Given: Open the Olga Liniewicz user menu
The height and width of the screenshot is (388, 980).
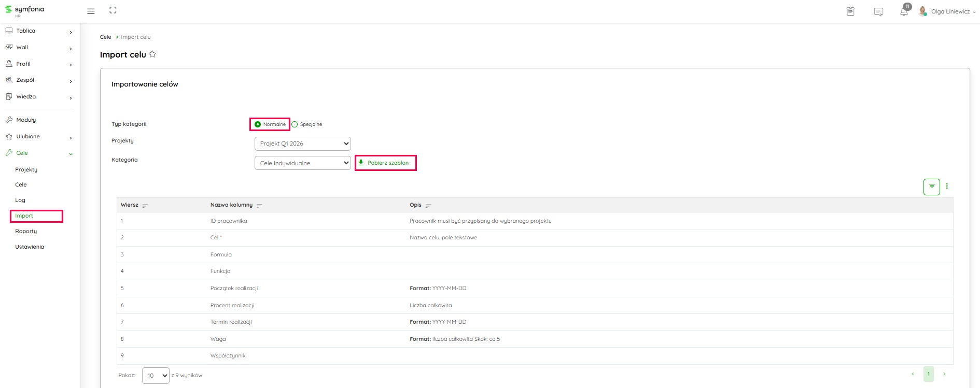Looking at the screenshot, I should pos(949,11).
